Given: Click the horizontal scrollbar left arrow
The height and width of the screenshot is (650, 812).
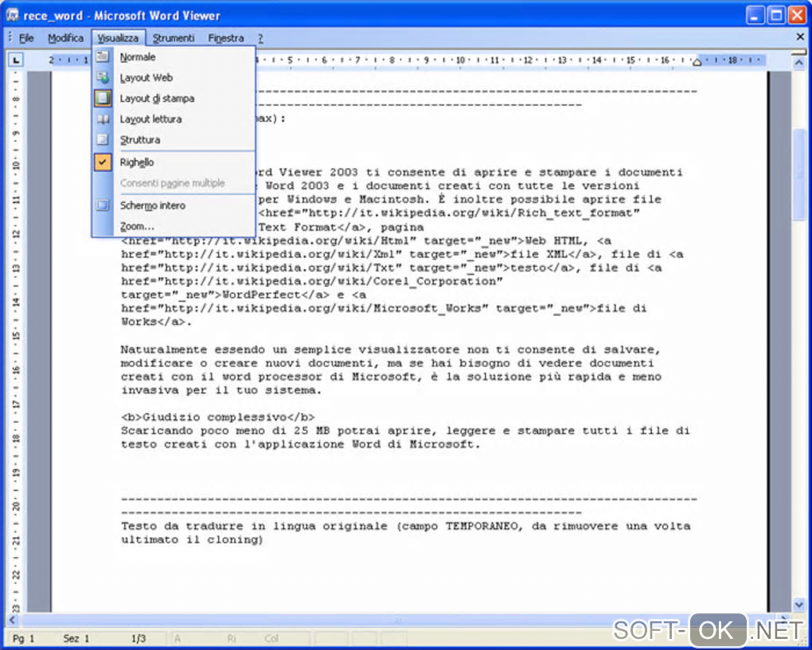Looking at the screenshot, I should tap(13, 620).
